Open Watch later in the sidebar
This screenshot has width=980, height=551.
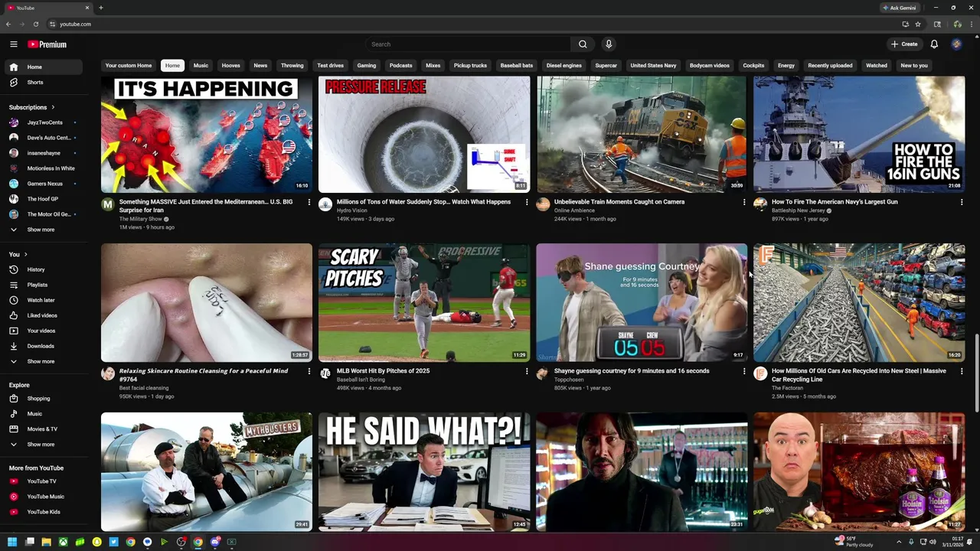[x=43, y=300]
